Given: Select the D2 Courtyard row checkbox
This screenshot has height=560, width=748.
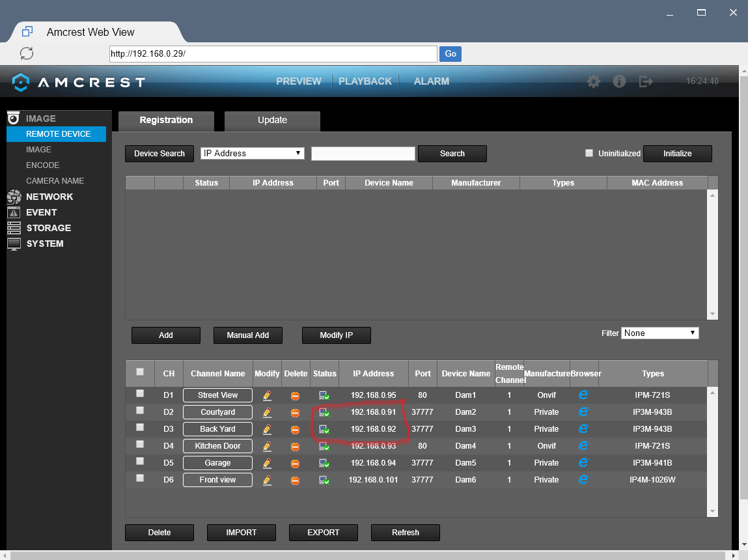Looking at the screenshot, I should [x=140, y=410].
